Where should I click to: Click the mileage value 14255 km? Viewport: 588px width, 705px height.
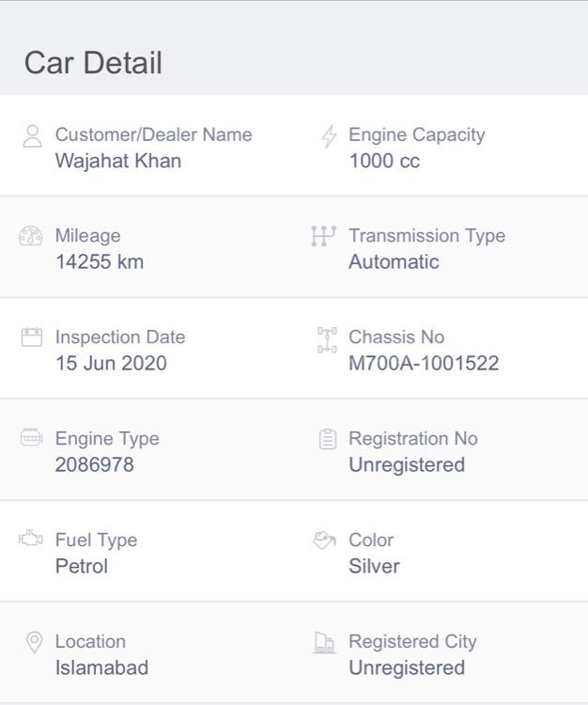tap(100, 262)
